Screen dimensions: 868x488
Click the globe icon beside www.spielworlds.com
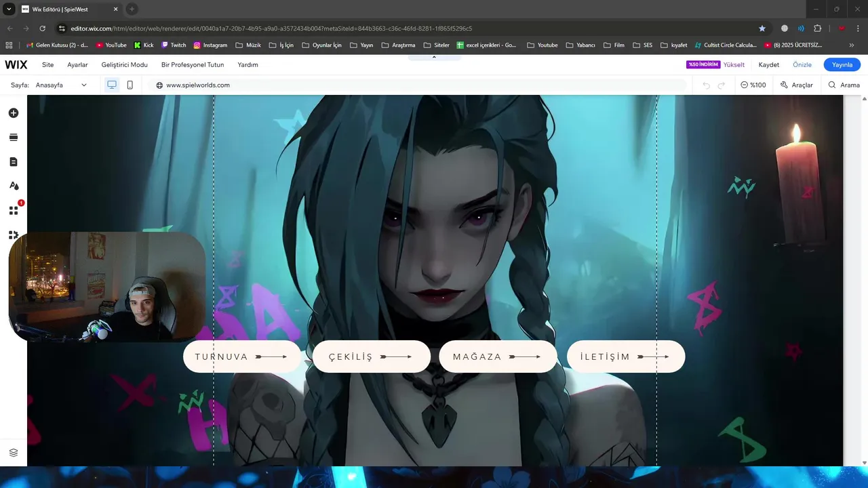159,85
